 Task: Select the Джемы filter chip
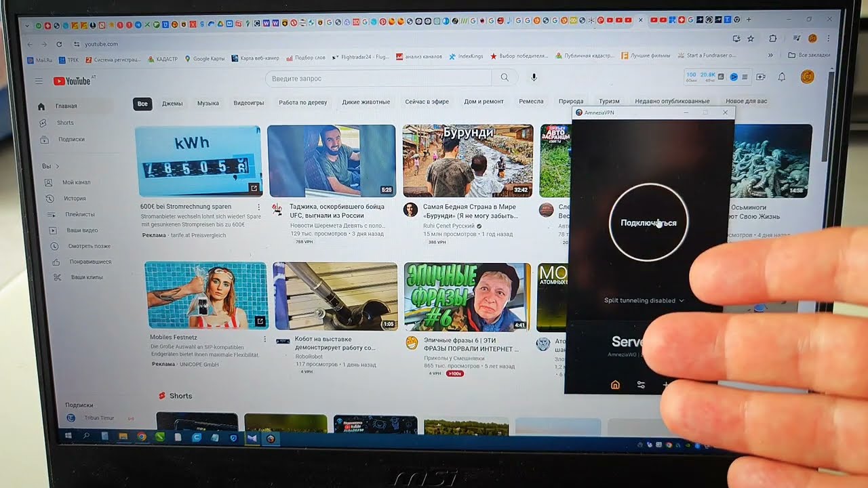172,104
